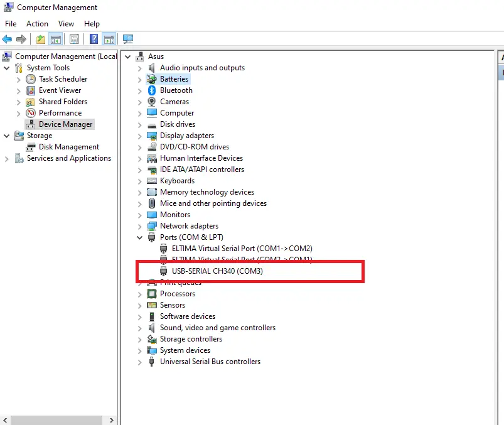Expand the Disk drives category
Image resolution: width=504 pixels, height=425 pixels.
tap(139, 125)
